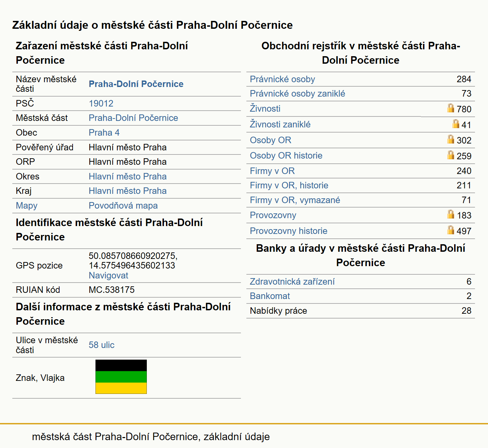The height and width of the screenshot is (448, 488).
Task: Click the Zařazení městské části heading
Action: 102,53
